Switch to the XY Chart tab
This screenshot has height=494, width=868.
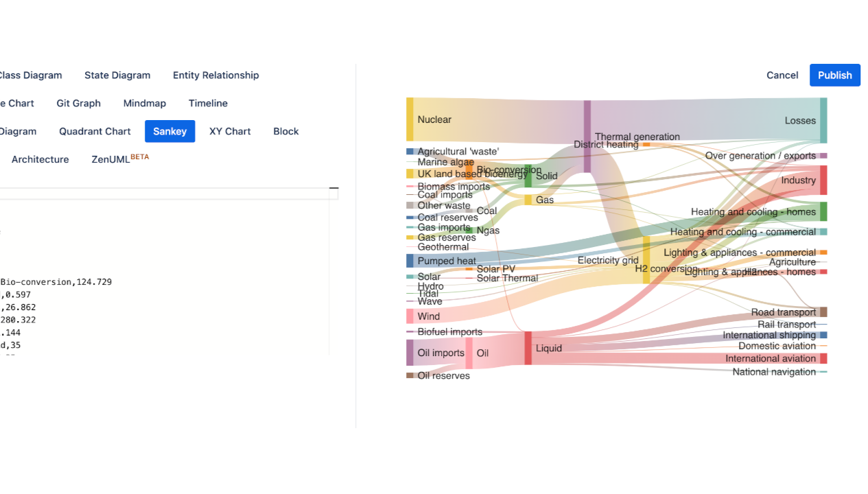[x=230, y=132]
